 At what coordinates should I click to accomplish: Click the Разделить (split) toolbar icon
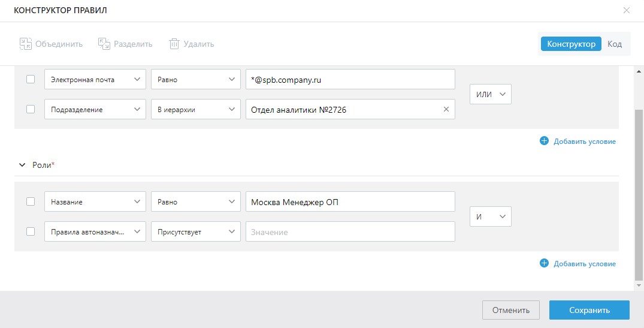pyautogui.click(x=104, y=44)
